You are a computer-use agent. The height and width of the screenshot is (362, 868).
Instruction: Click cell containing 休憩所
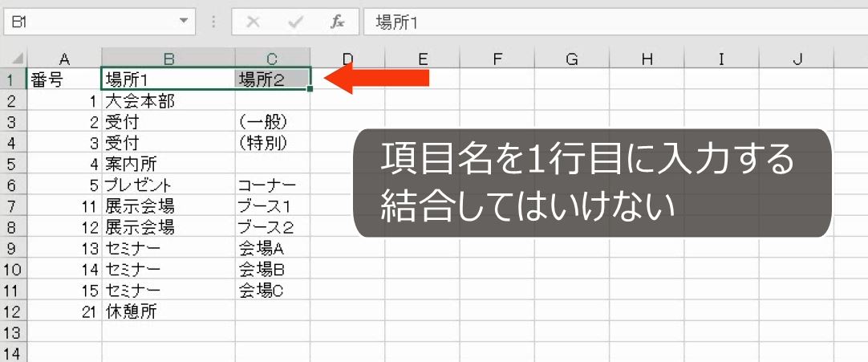click(168, 311)
